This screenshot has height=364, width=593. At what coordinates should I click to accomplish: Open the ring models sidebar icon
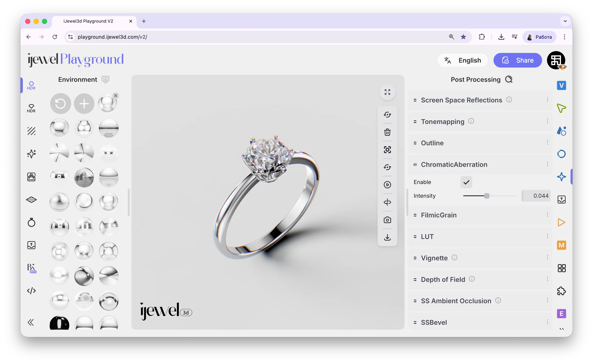(31, 222)
